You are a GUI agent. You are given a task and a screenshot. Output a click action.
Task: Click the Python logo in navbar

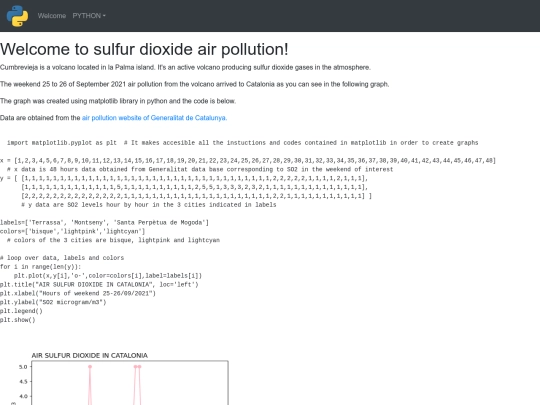coord(17,16)
